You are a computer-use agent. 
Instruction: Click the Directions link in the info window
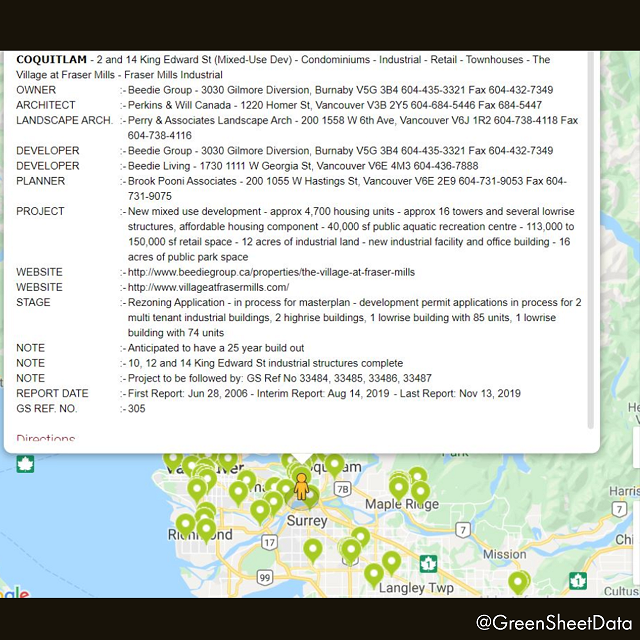point(45,437)
